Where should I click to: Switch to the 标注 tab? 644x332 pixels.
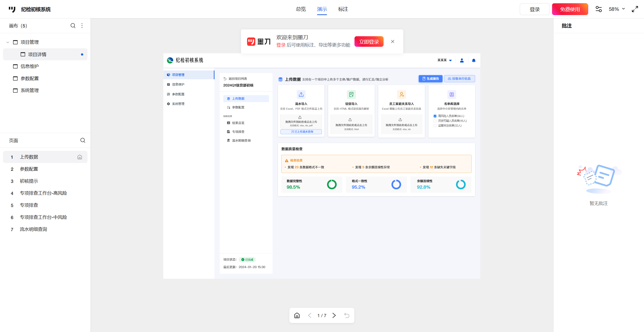[x=343, y=9]
